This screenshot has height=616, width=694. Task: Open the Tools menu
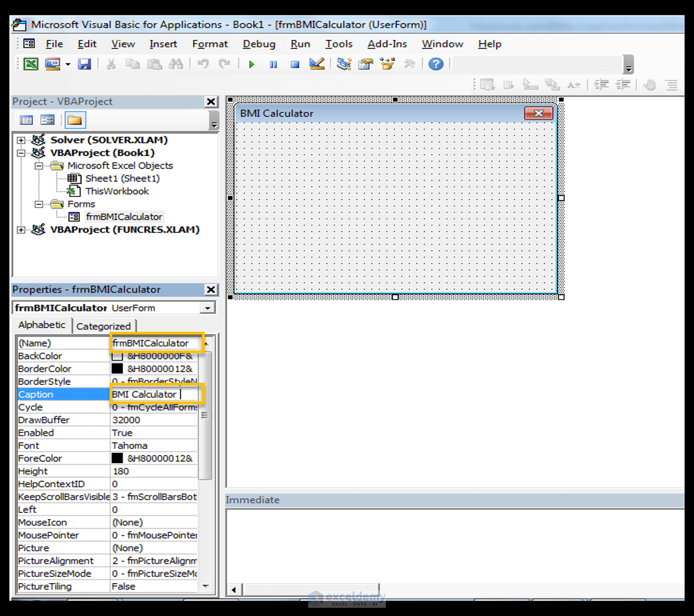point(339,44)
